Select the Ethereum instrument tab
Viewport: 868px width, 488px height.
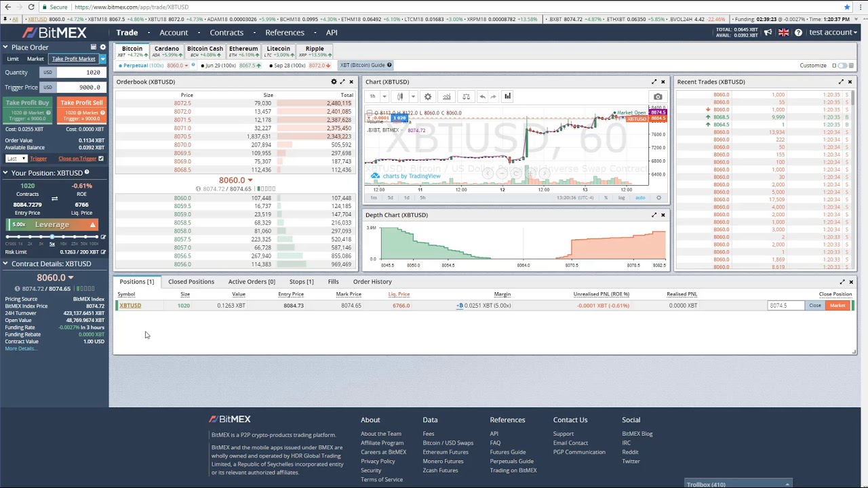click(243, 52)
